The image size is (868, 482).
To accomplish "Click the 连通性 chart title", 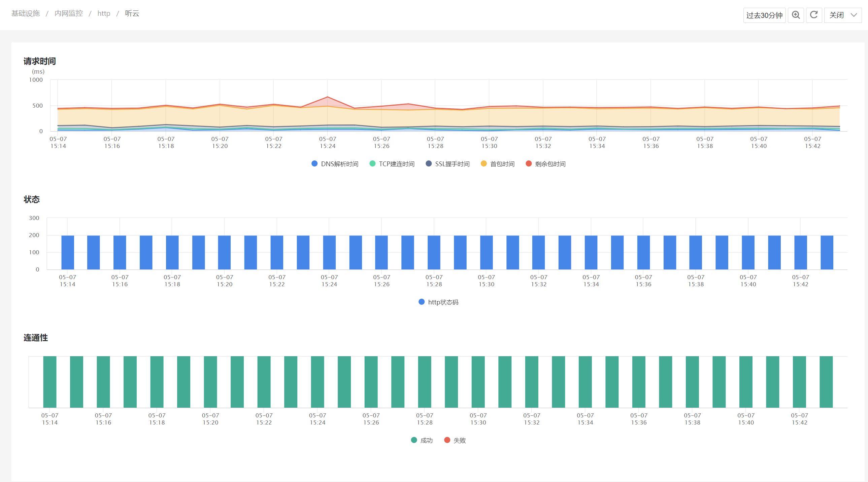I will click(36, 338).
